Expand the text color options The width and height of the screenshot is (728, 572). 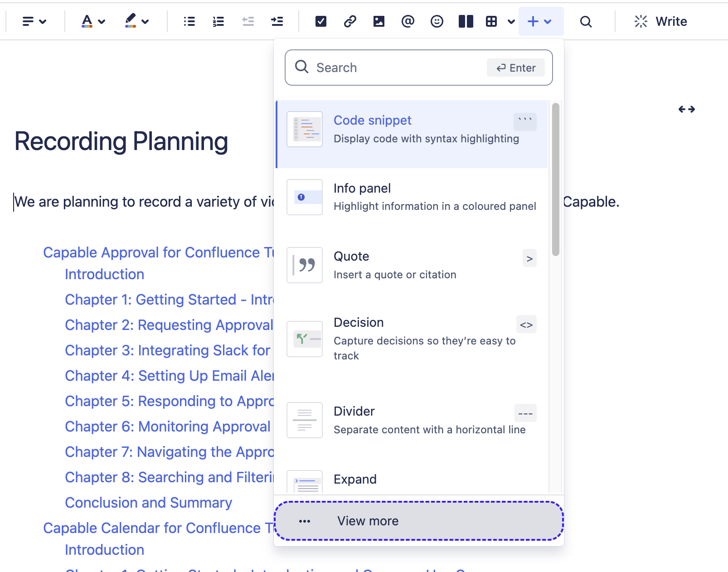coord(93,21)
